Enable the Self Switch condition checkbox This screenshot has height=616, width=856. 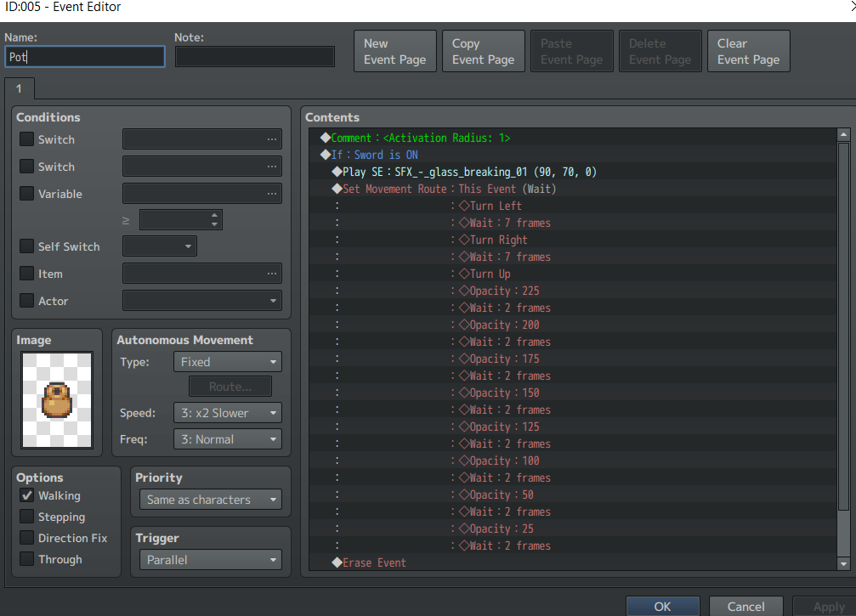pos(26,246)
